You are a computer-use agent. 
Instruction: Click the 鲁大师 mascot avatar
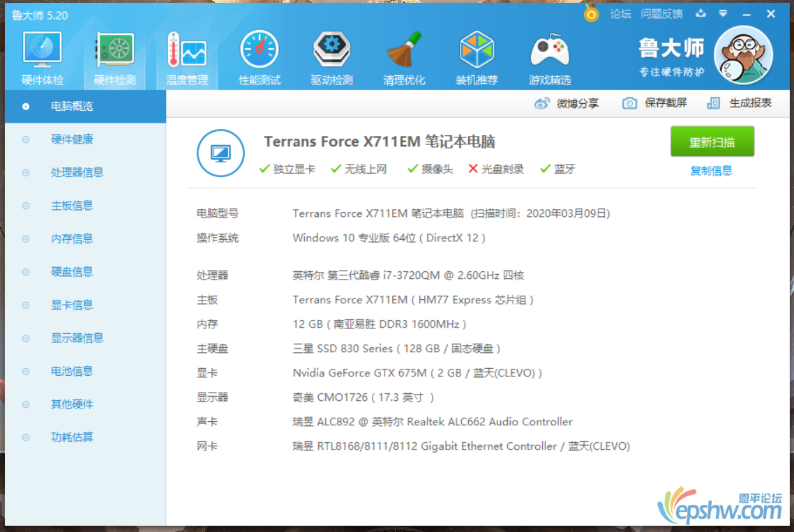coord(743,55)
